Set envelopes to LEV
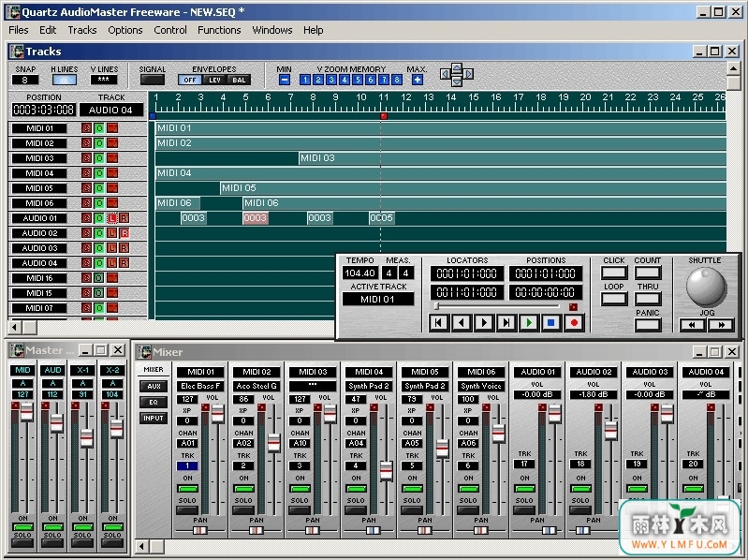748x560 pixels. pos(214,81)
